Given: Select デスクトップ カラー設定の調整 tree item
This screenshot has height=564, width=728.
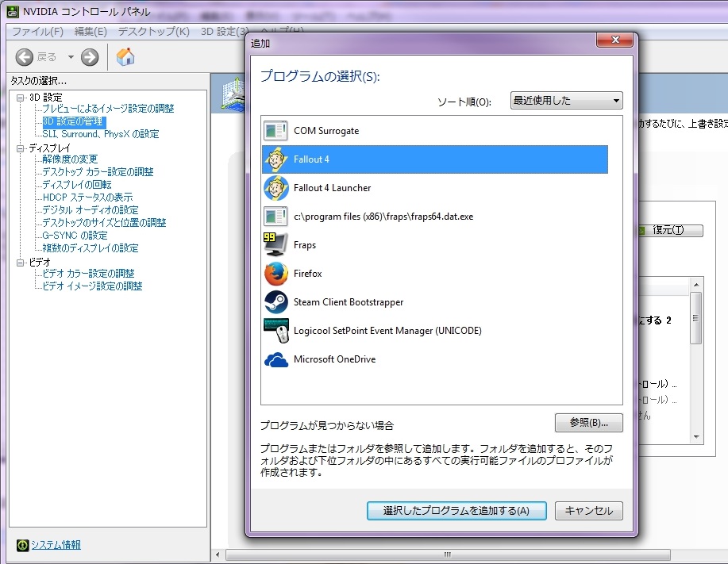Looking at the screenshot, I should [x=98, y=172].
